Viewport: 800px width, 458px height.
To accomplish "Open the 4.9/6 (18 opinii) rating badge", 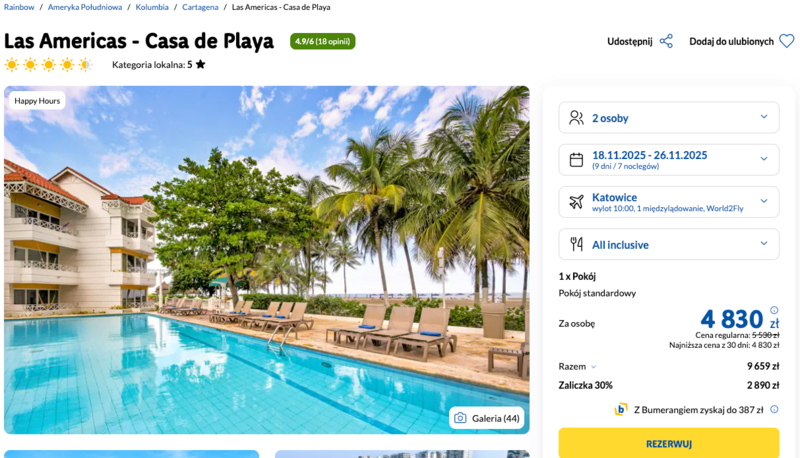I will [x=322, y=41].
